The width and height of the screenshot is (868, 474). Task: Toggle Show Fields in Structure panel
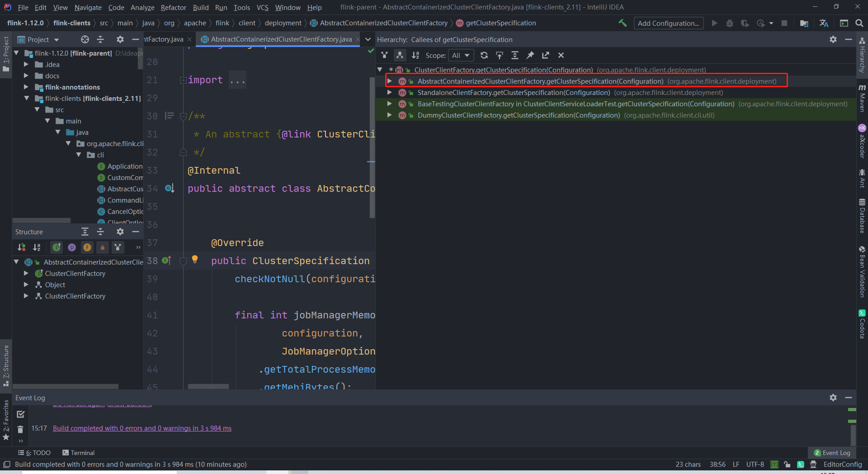[87, 247]
